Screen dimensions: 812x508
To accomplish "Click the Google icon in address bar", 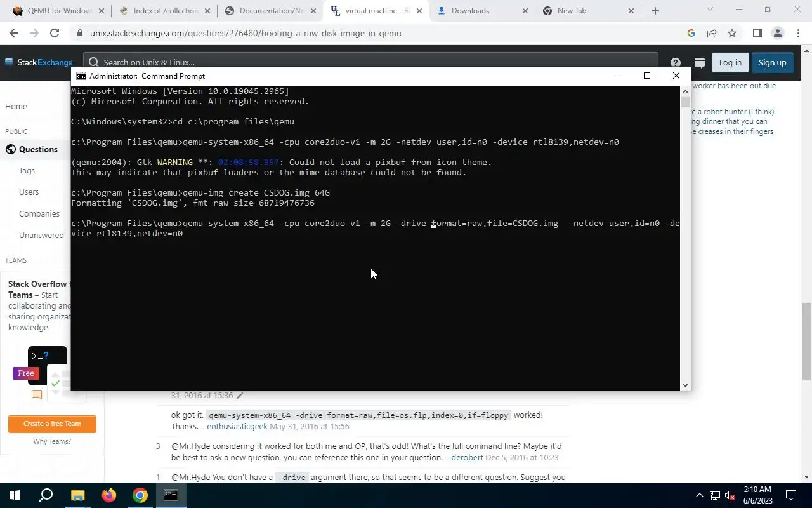I will click(x=691, y=33).
